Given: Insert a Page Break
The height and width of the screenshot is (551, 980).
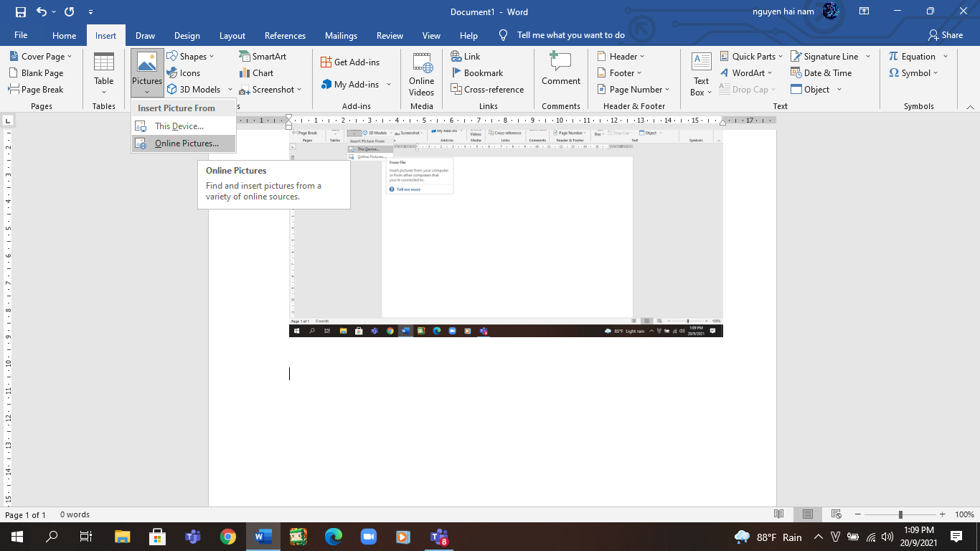Looking at the screenshot, I should click(x=36, y=89).
